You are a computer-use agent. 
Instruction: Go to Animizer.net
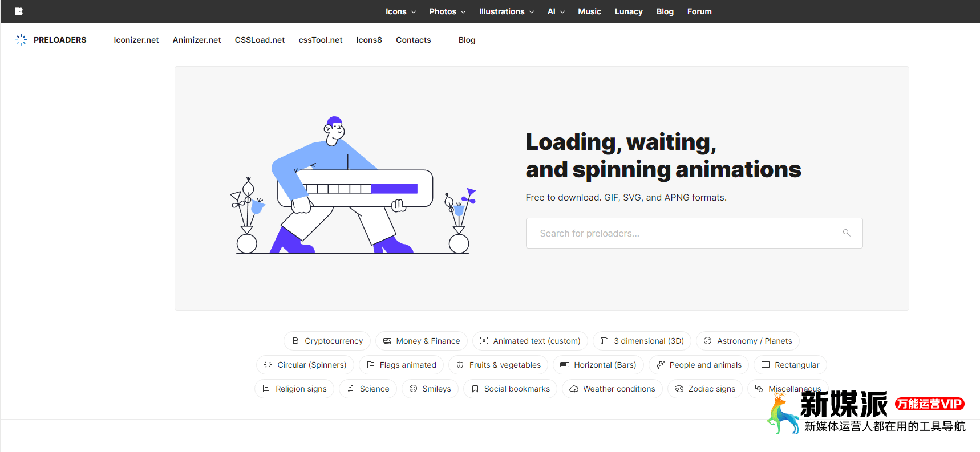[197, 40]
